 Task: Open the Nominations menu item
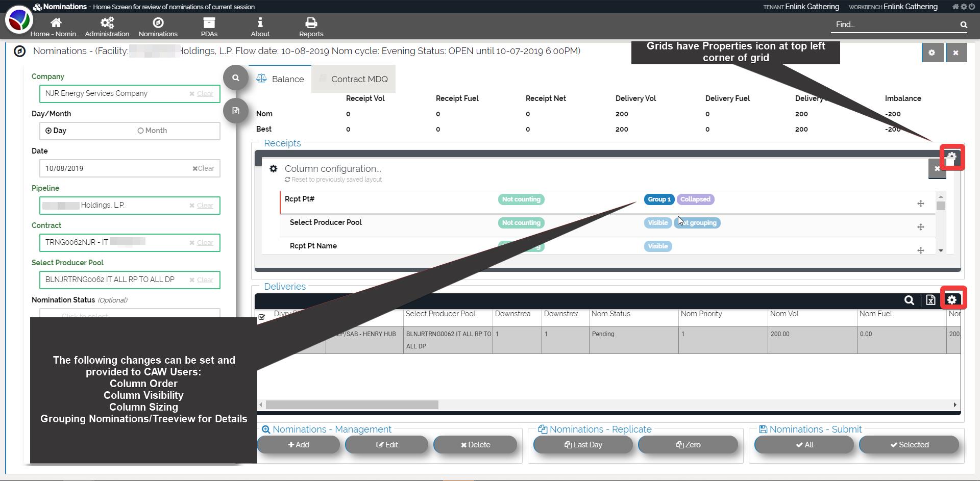click(158, 27)
